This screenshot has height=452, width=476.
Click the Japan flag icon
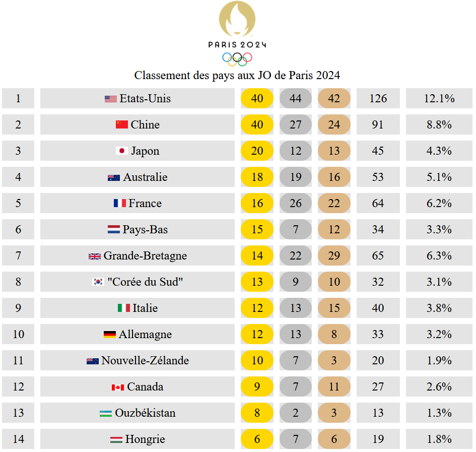click(122, 151)
